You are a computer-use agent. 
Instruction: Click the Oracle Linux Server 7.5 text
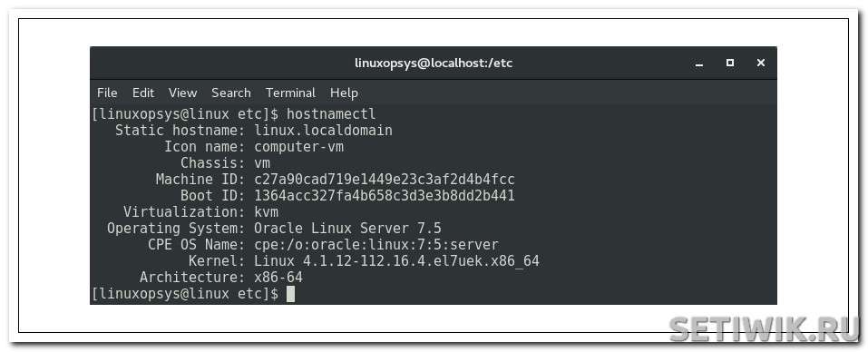[x=347, y=228]
